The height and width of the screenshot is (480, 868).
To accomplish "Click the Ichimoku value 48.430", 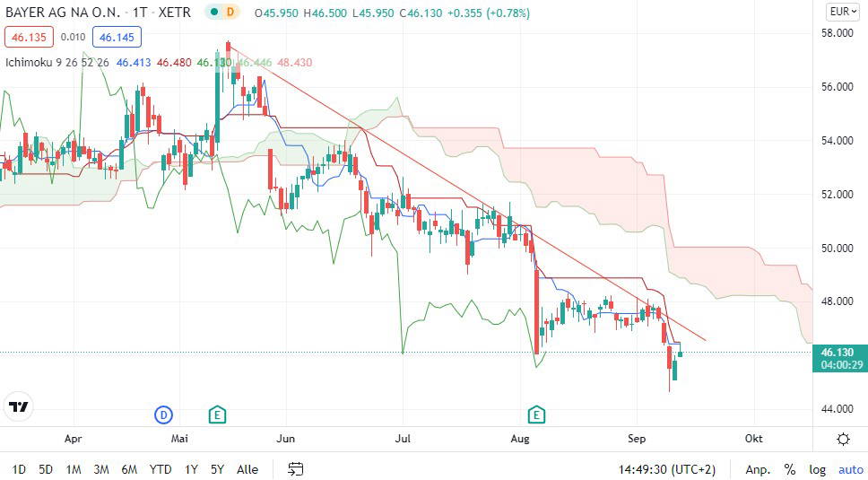I will (x=294, y=63).
